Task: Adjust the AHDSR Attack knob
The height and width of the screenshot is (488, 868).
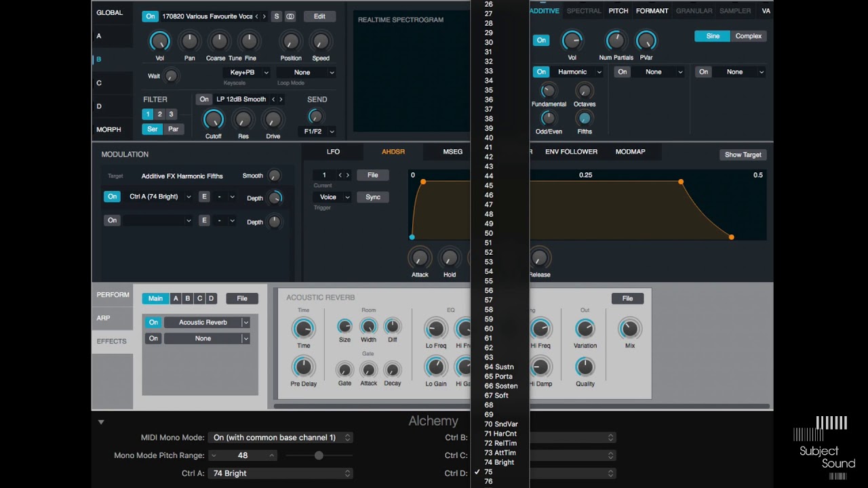Action: [420, 258]
